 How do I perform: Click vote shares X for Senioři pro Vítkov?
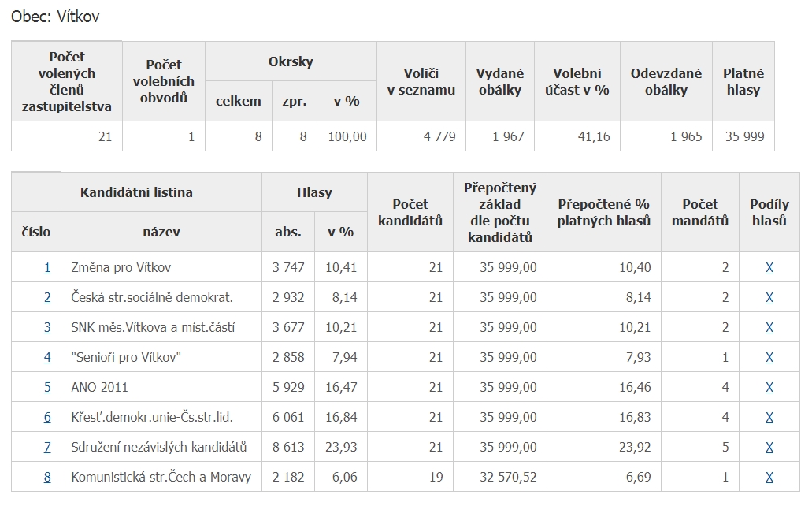click(x=769, y=357)
